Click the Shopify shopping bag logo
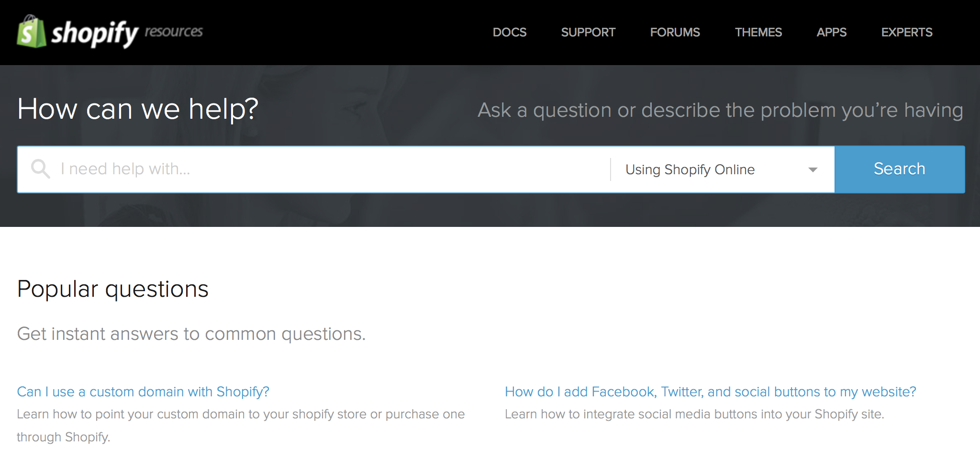980x472 pixels. click(x=32, y=32)
